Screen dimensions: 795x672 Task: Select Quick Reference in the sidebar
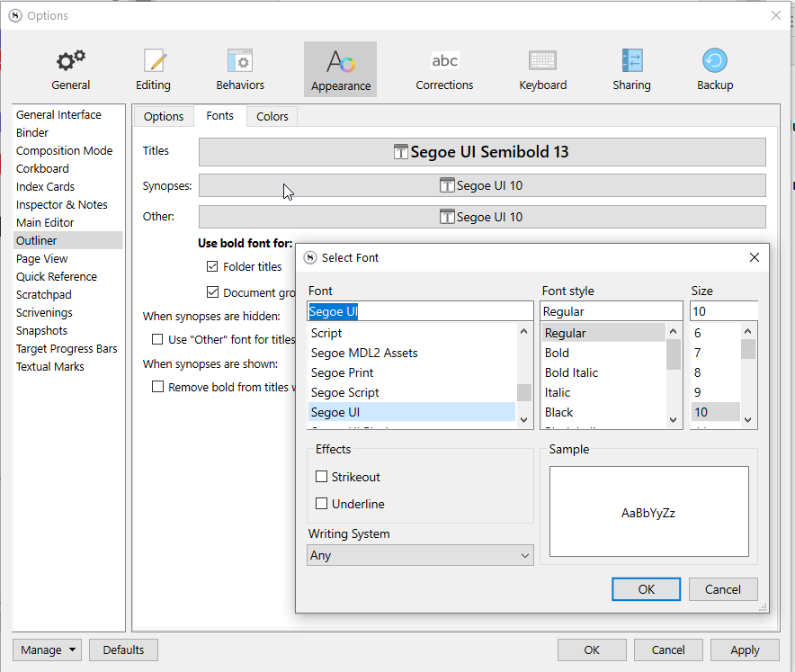68,277
